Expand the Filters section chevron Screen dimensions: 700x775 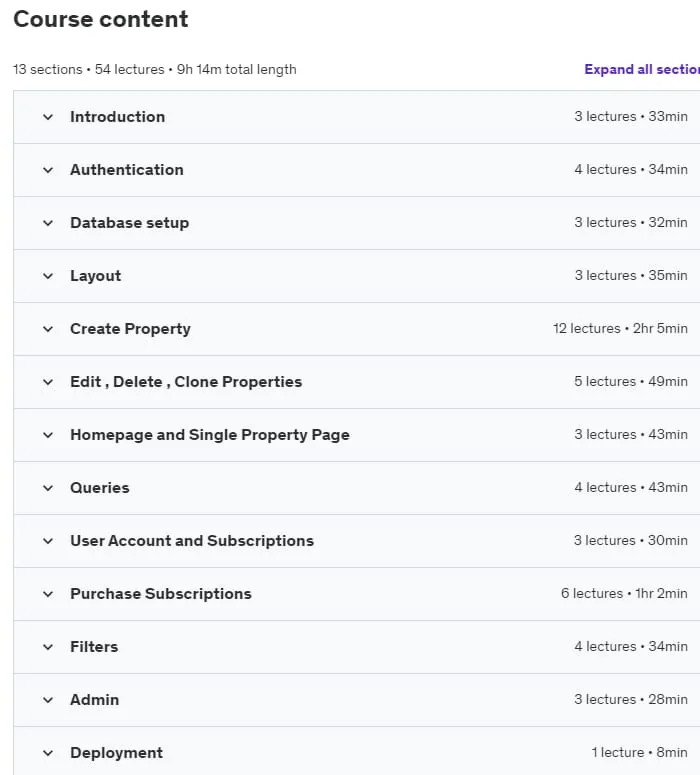[x=48, y=647]
